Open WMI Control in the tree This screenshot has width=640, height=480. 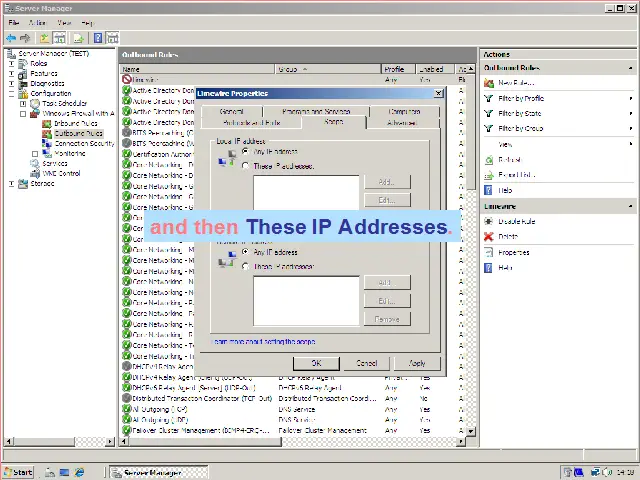click(x=61, y=173)
